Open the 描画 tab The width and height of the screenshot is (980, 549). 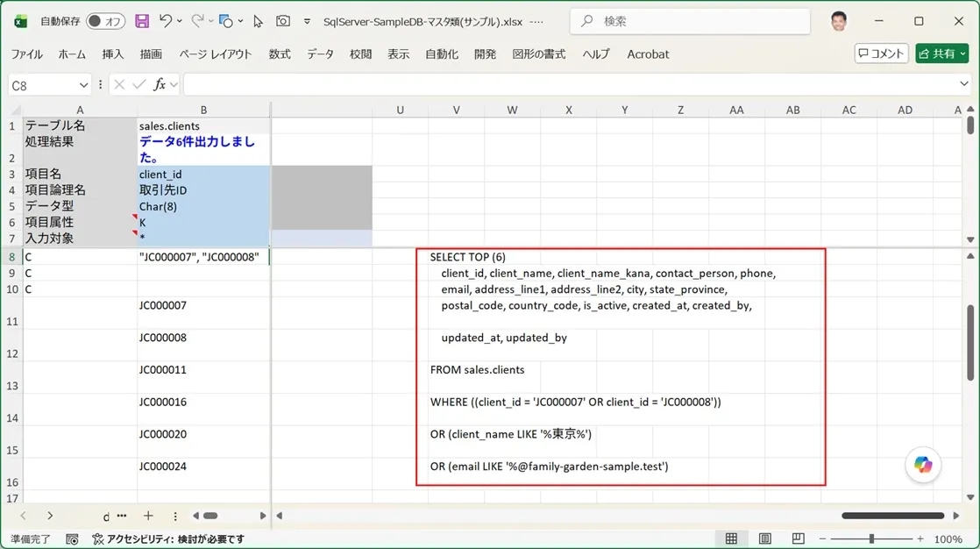(x=151, y=54)
